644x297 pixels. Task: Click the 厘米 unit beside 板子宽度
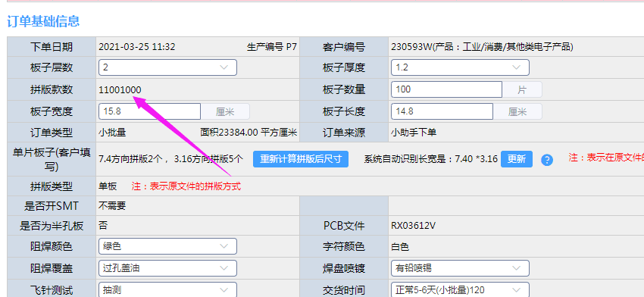[x=225, y=111]
